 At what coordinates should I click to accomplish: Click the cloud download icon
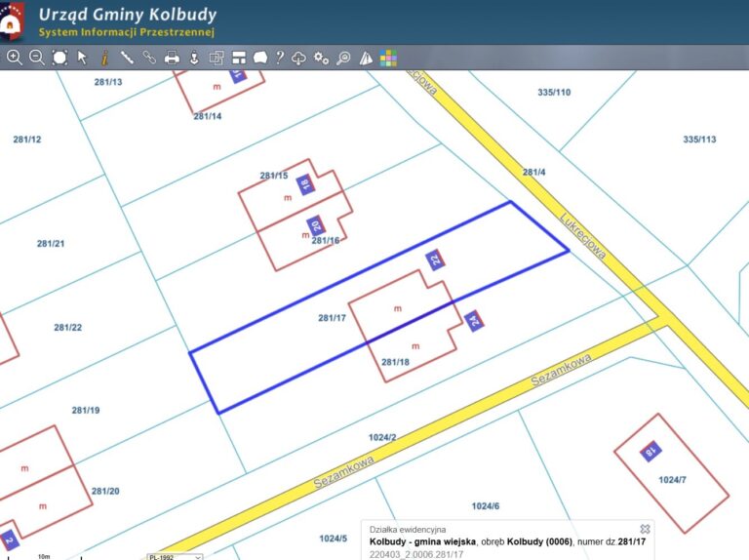point(299,58)
